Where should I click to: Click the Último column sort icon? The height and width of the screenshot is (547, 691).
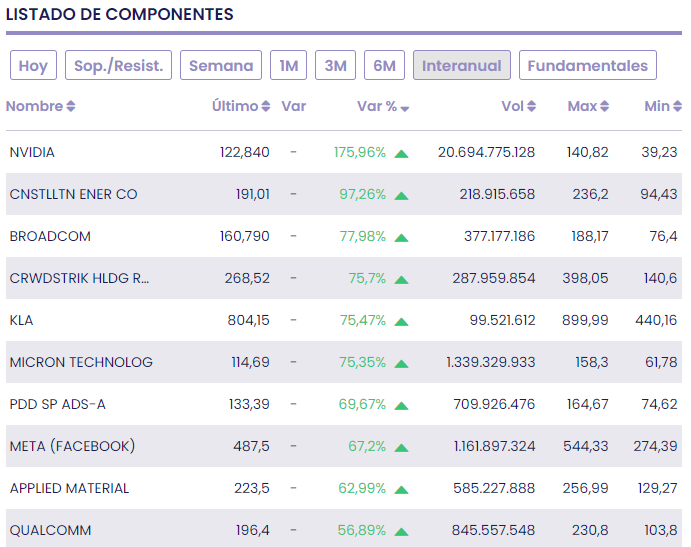pyautogui.click(x=266, y=107)
